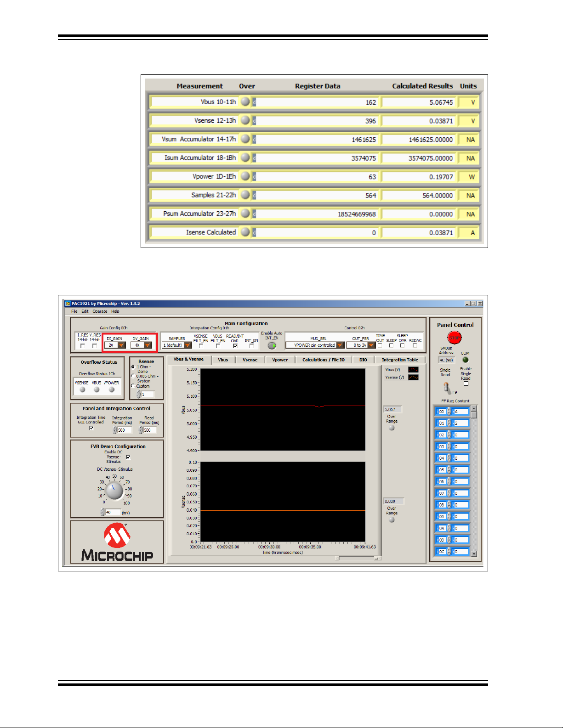Open the SAMPLES dropdown

177,345
